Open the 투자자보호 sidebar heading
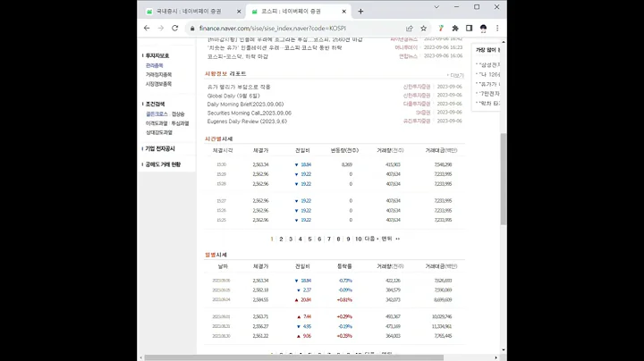This screenshot has height=361, width=644. pyautogui.click(x=157, y=55)
